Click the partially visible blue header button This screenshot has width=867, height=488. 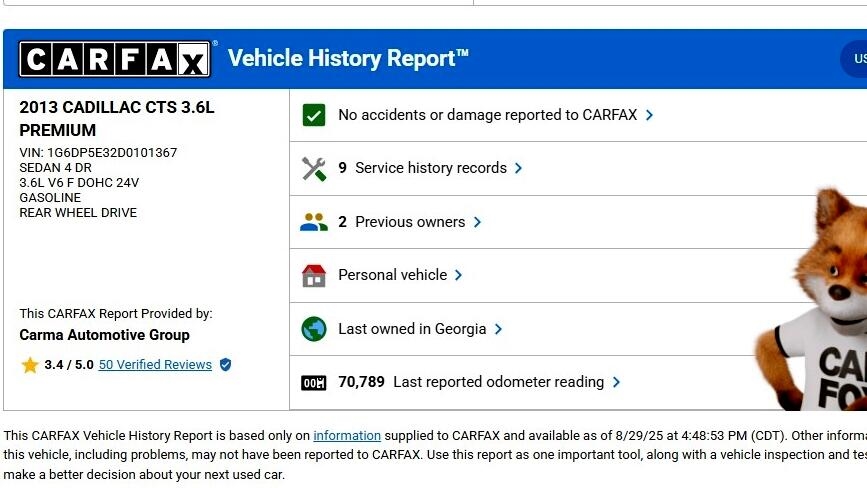click(855, 59)
